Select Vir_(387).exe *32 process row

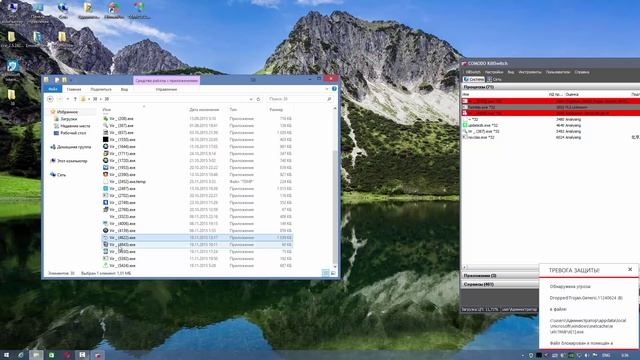coord(550,131)
